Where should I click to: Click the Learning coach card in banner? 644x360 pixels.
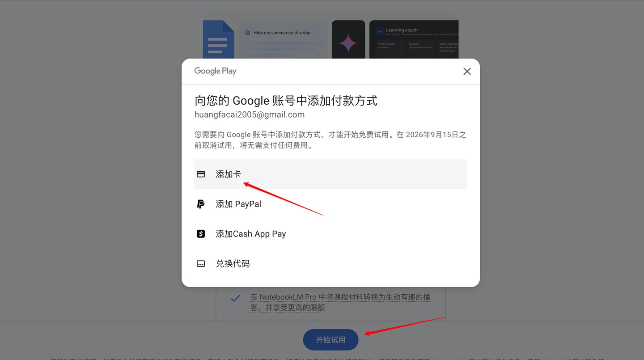click(x=414, y=39)
